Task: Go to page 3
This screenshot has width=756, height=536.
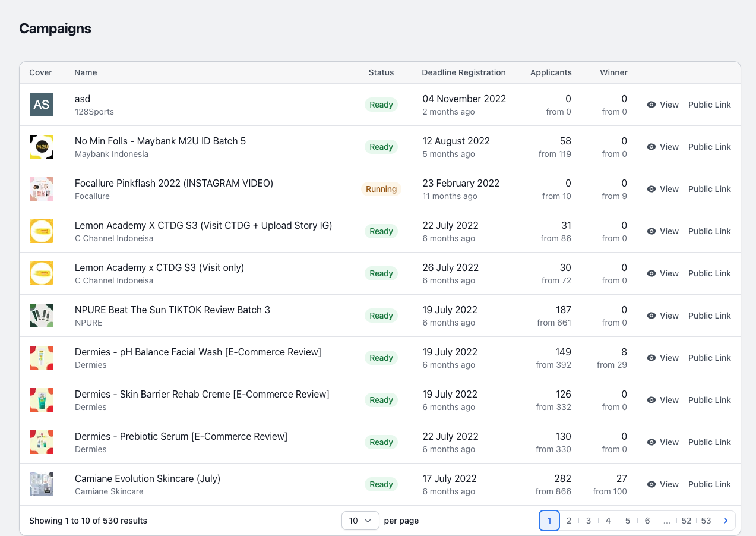Action: click(x=589, y=521)
